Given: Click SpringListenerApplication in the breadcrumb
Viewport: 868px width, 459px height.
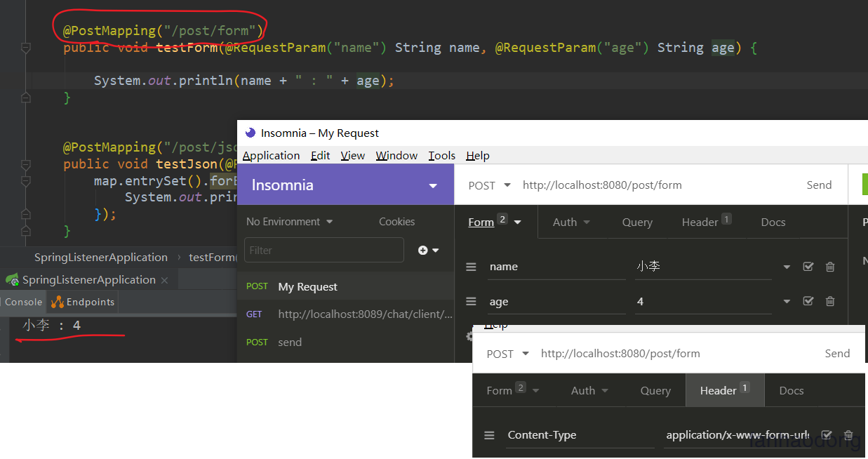Looking at the screenshot, I should pyautogui.click(x=101, y=258).
